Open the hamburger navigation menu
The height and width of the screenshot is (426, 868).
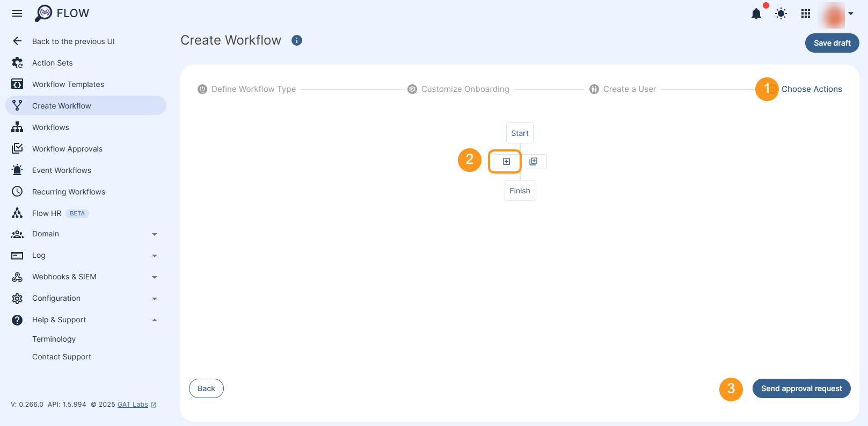pos(17,13)
